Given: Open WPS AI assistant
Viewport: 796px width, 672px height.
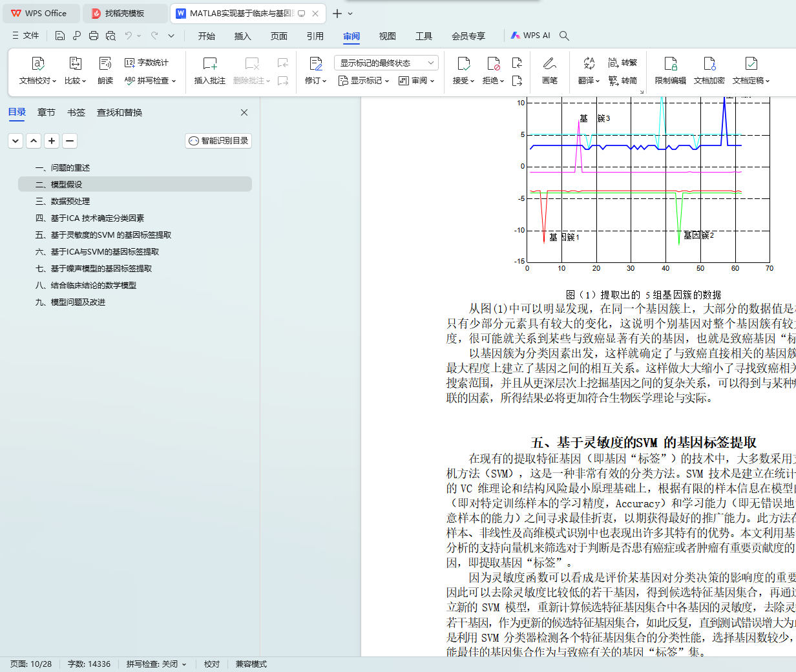Looking at the screenshot, I should (x=530, y=36).
